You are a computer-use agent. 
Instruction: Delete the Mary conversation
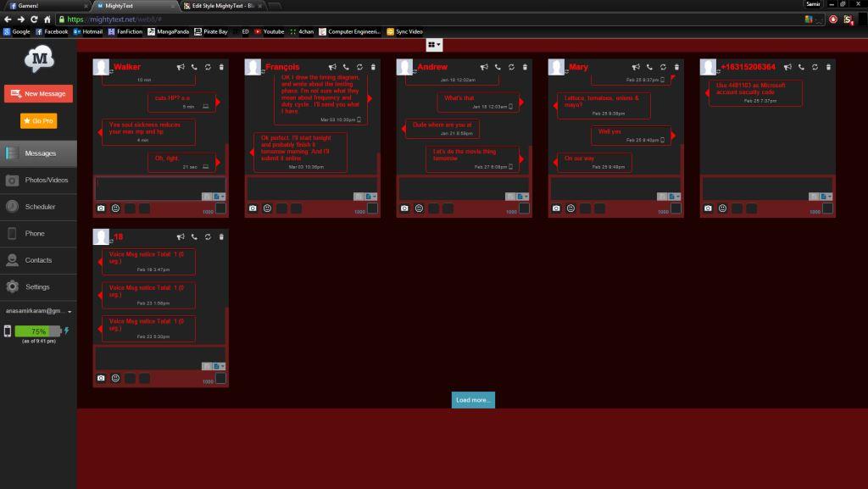point(676,67)
